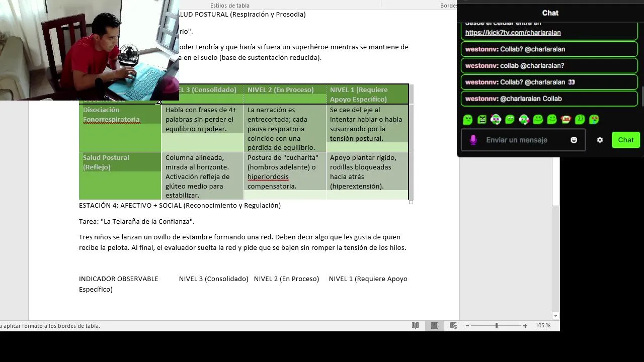Select the red clown-haired emote

(x=566, y=119)
